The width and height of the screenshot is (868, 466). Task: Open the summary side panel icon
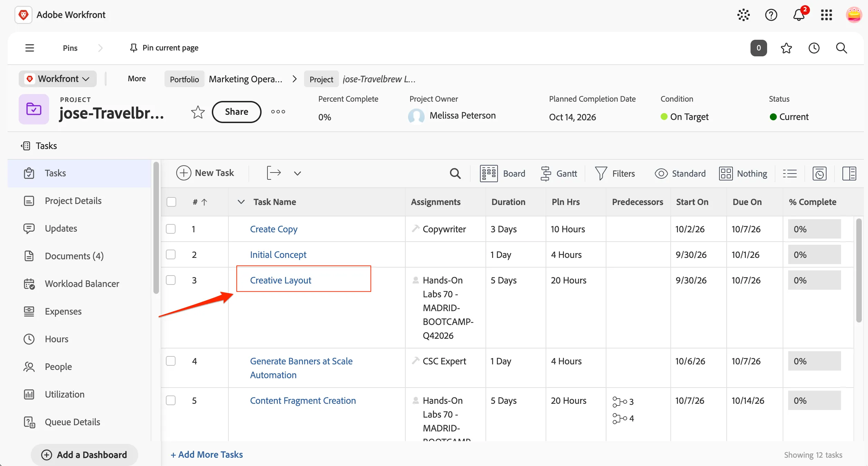[x=849, y=173]
